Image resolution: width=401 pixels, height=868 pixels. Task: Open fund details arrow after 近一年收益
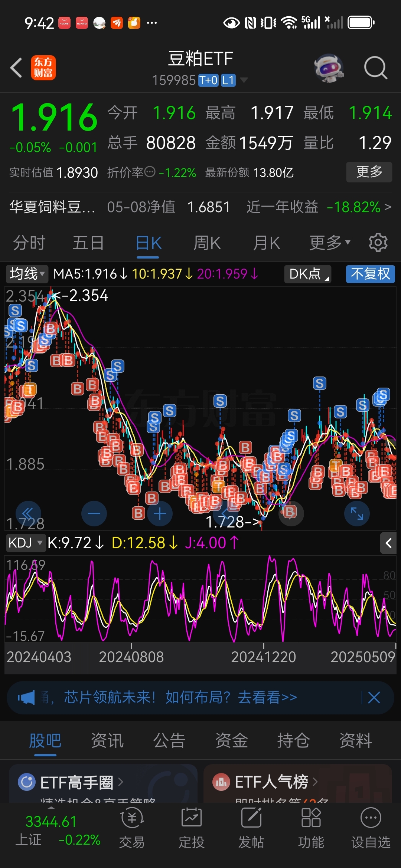[388, 207]
